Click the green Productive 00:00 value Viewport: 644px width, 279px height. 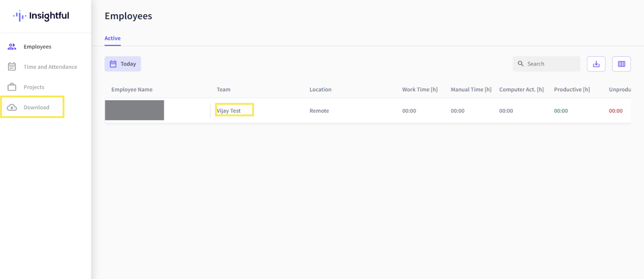point(561,111)
